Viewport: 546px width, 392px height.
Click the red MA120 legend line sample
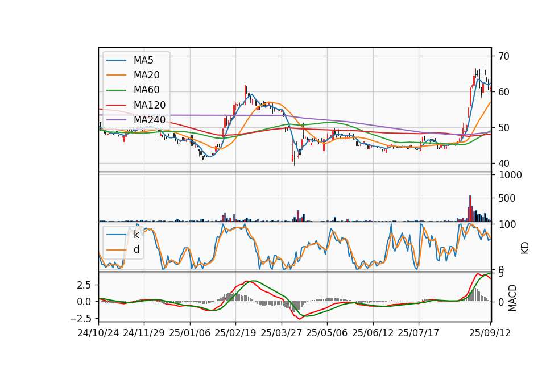(116, 105)
